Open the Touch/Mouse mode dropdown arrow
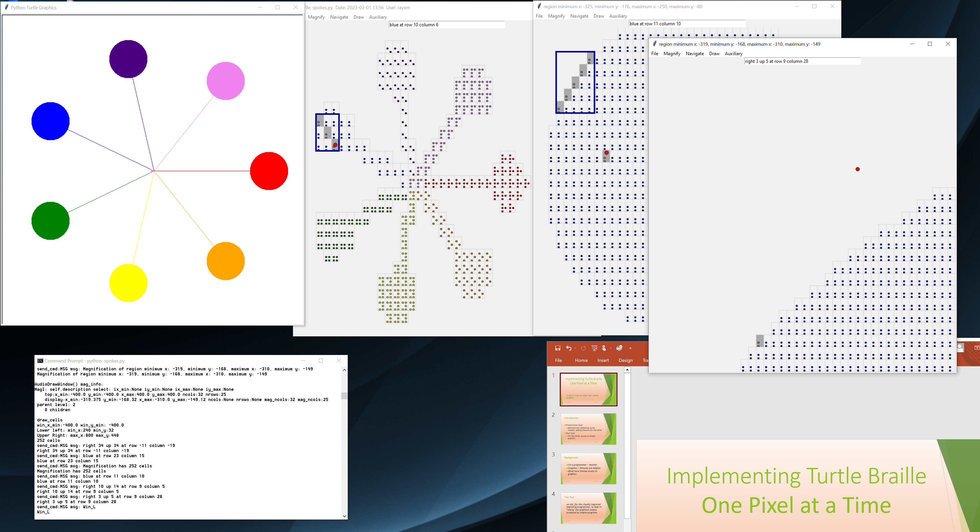The image size is (980, 532). click(611, 348)
